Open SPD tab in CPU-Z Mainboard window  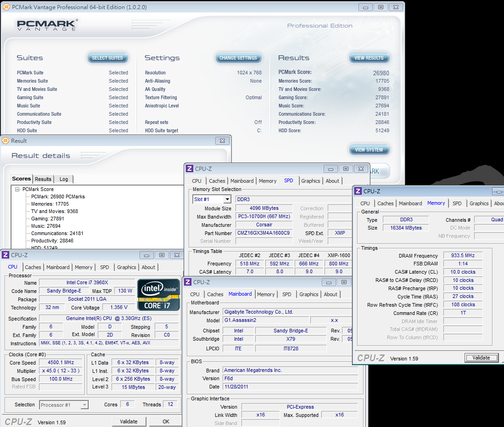(x=287, y=294)
